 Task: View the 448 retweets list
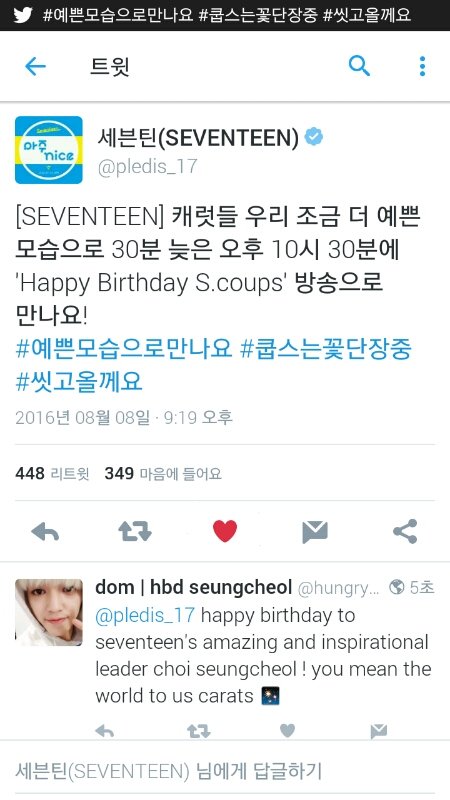tap(52, 474)
